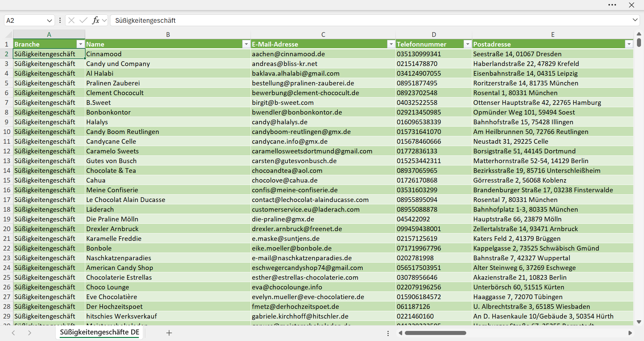
Task: Select email carsten@gutesvonbusch.de
Action: (x=323, y=161)
